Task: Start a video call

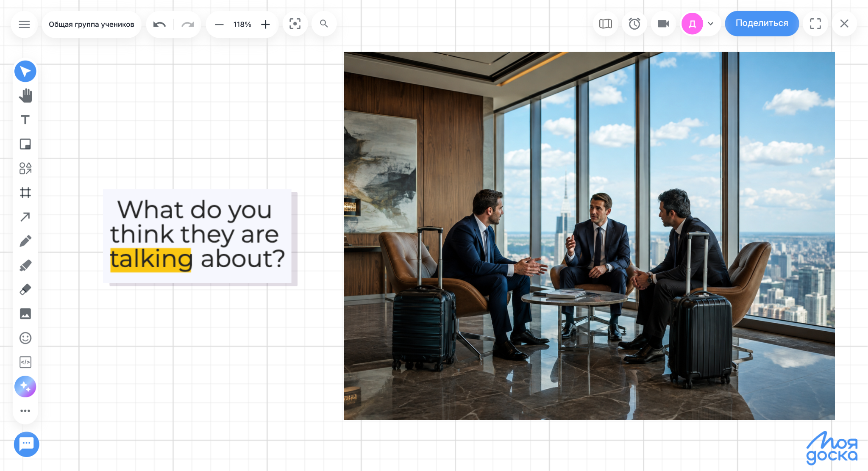Action: (x=663, y=24)
